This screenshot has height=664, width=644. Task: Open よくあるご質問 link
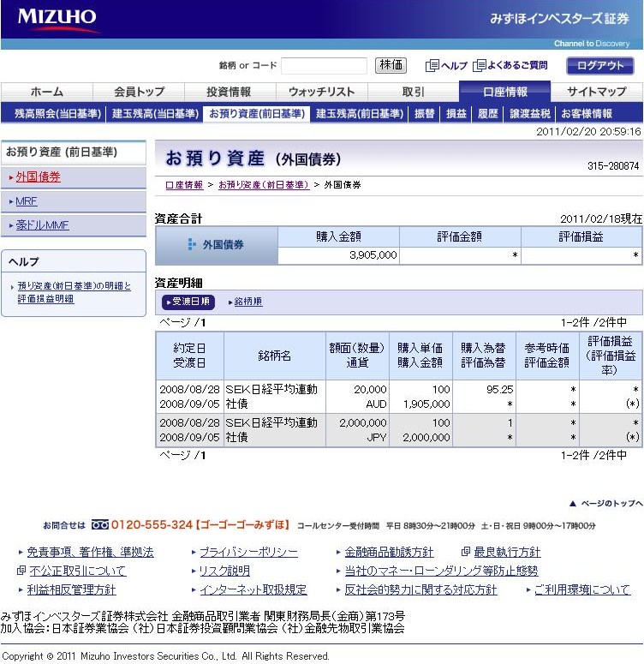pyautogui.click(x=517, y=65)
